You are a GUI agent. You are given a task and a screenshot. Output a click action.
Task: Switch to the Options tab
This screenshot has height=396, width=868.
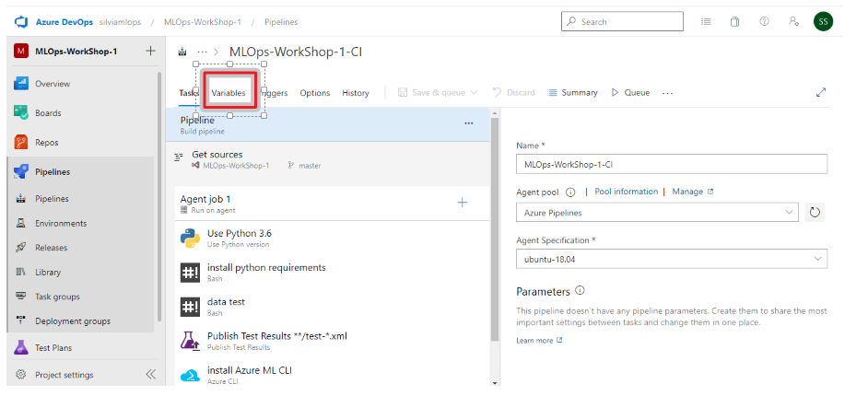pyautogui.click(x=315, y=93)
